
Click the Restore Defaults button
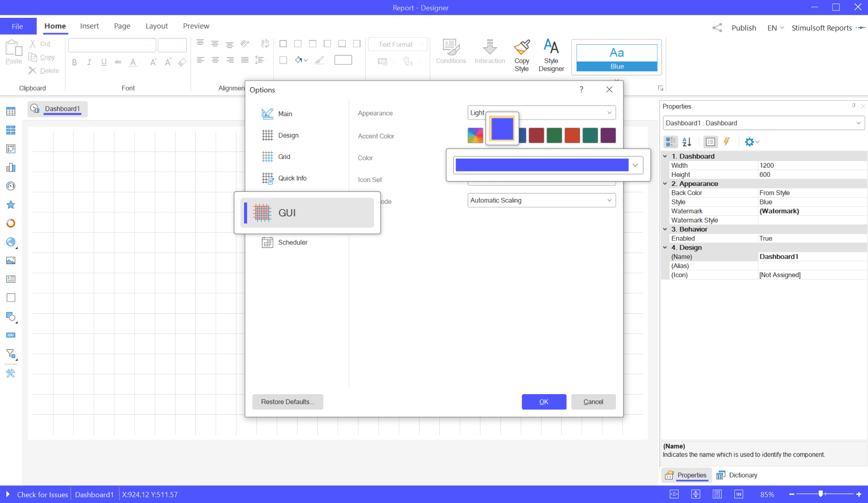[x=287, y=402]
